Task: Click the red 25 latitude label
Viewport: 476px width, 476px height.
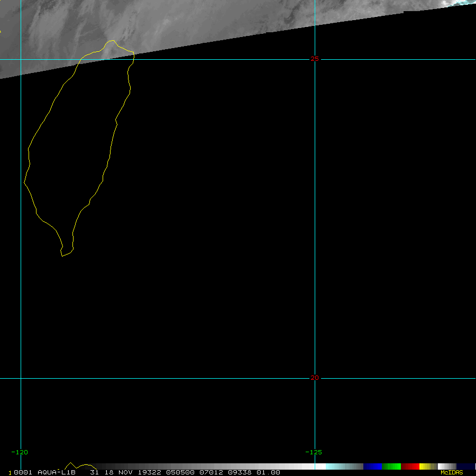Action: 315,59
